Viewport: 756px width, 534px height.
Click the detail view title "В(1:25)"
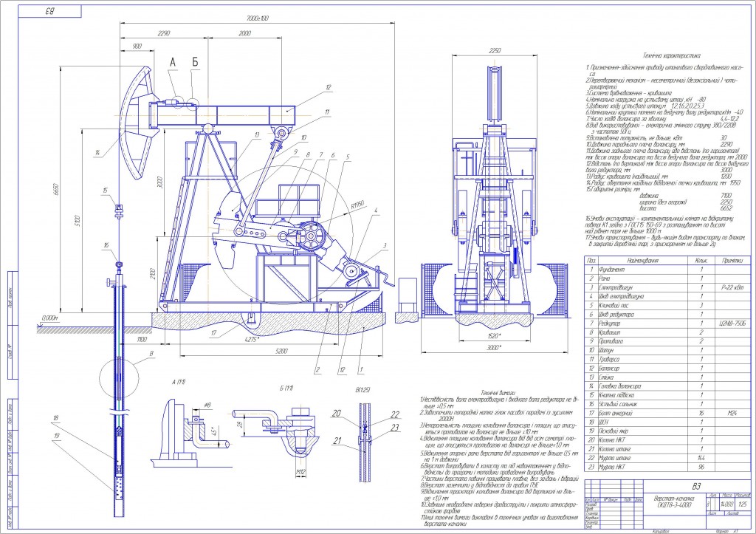tap(362, 390)
